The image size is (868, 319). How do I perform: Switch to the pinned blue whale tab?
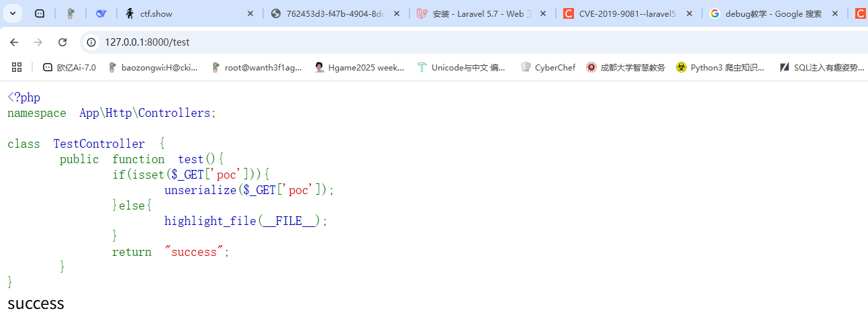click(x=101, y=13)
